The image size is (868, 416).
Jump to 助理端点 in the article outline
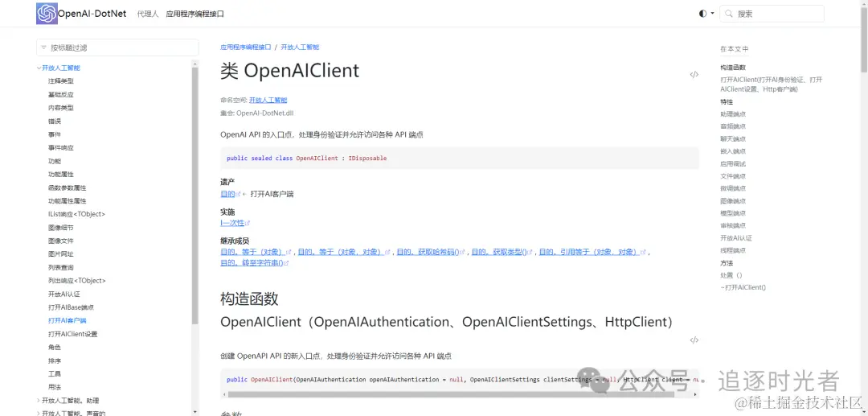coord(733,114)
